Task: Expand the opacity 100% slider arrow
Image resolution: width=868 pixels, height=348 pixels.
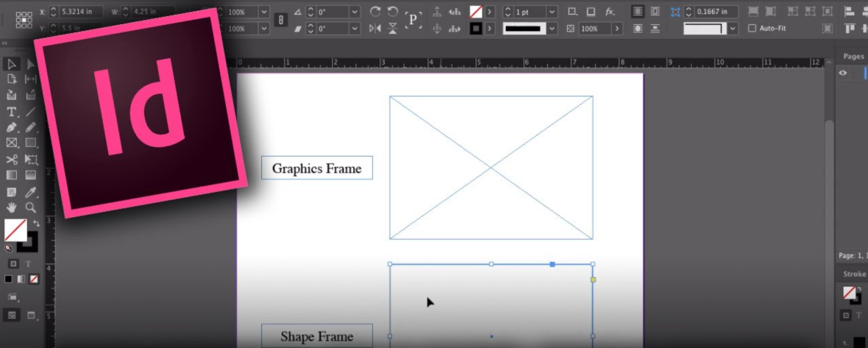Action: 617,28
